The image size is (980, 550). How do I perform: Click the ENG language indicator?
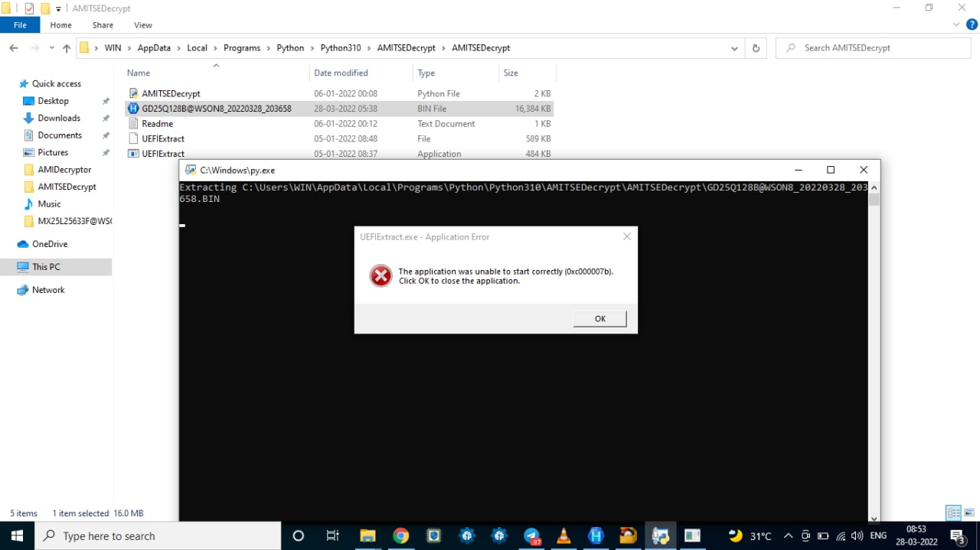coord(878,535)
